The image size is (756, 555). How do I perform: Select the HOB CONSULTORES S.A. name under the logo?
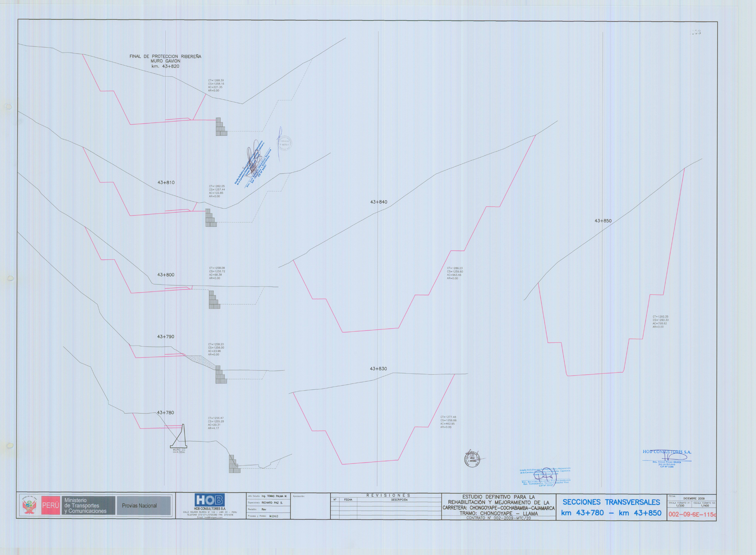(210, 509)
